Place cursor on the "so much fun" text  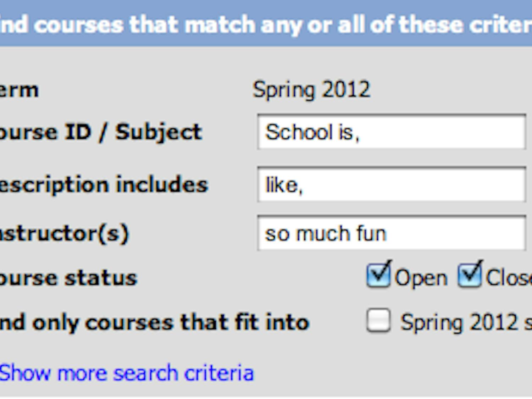click(x=325, y=234)
